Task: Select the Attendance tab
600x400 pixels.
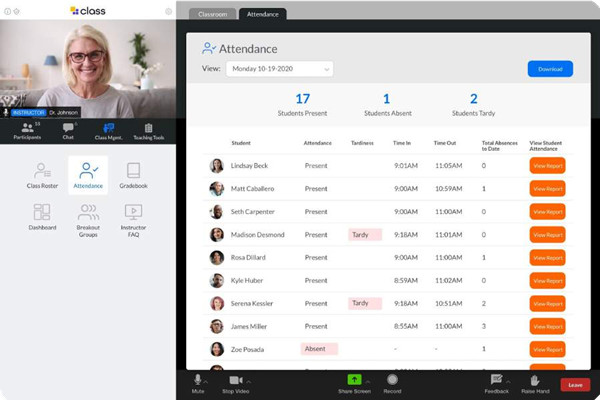Action: click(262, 14)
